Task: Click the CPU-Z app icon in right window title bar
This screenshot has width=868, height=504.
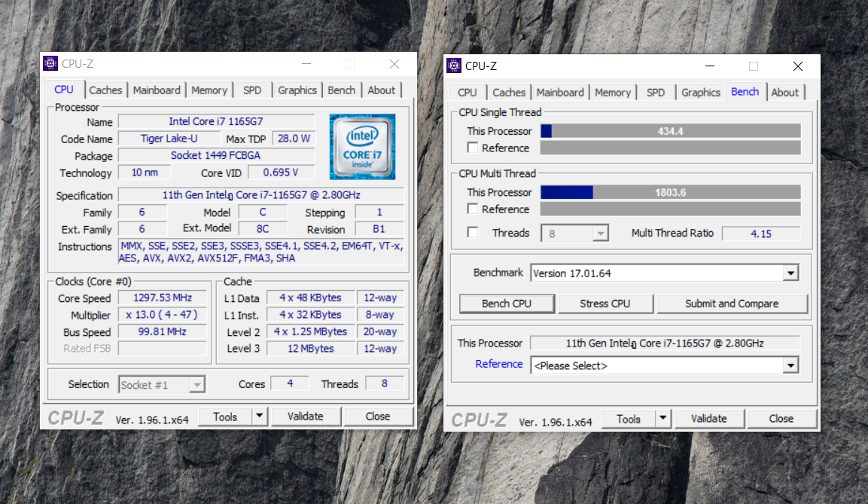Action: point(454,66)
